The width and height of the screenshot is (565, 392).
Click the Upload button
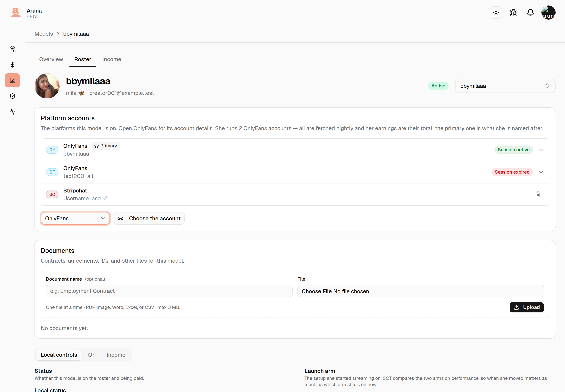[526, 307]
